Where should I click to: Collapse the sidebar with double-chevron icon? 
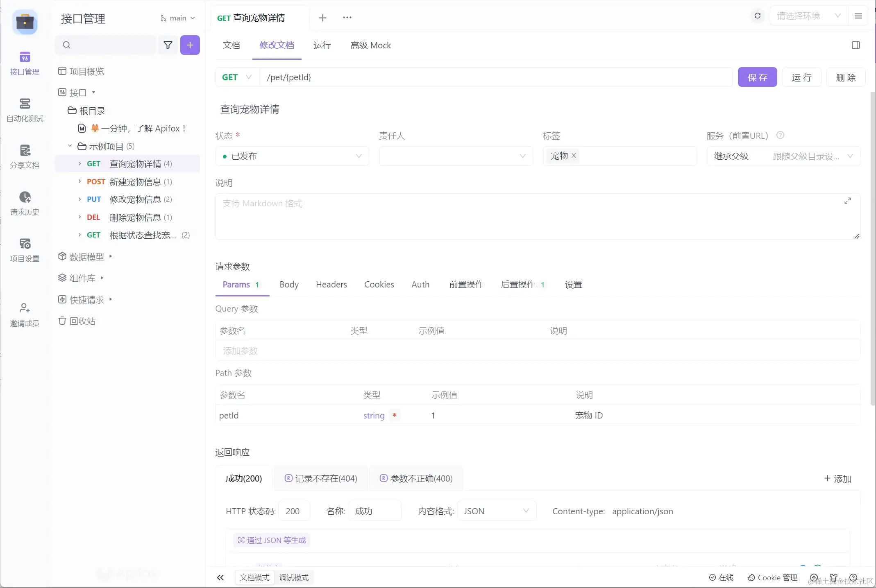coord(220,577)
